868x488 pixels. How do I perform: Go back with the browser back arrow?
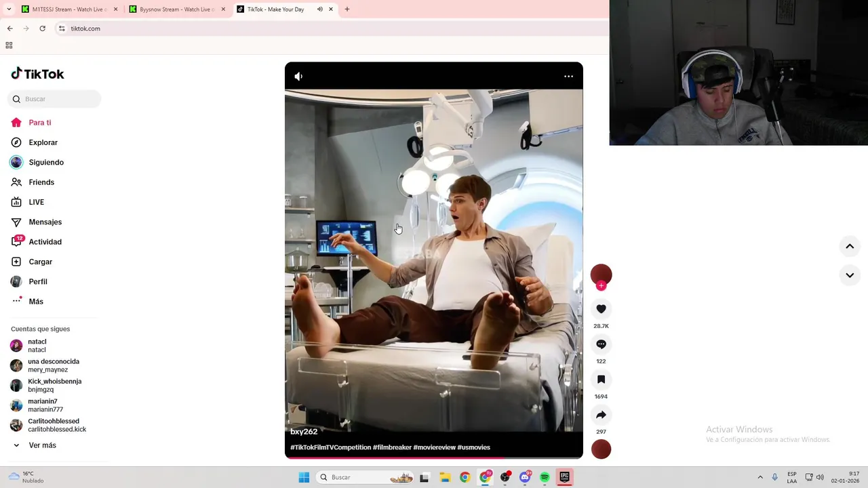[9, 28]
